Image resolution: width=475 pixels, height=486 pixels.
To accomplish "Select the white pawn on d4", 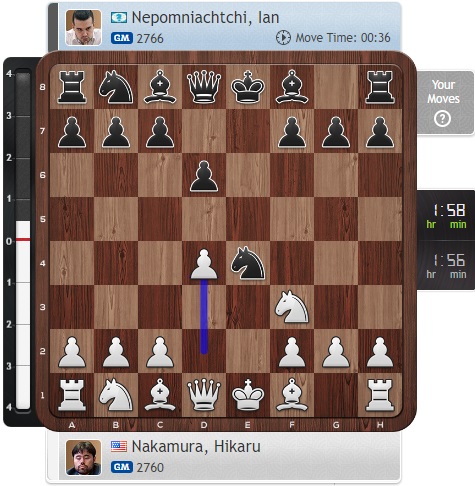I will tap(204, 264).
